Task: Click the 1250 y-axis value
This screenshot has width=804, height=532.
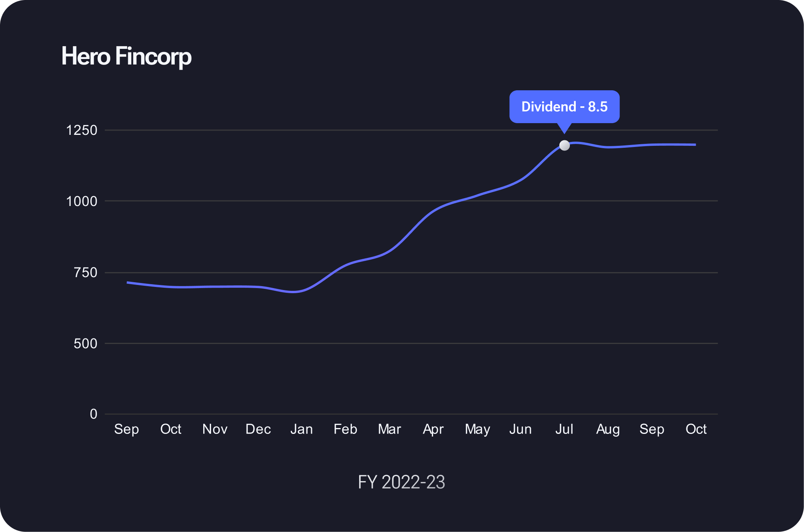Action: [81, 130]
